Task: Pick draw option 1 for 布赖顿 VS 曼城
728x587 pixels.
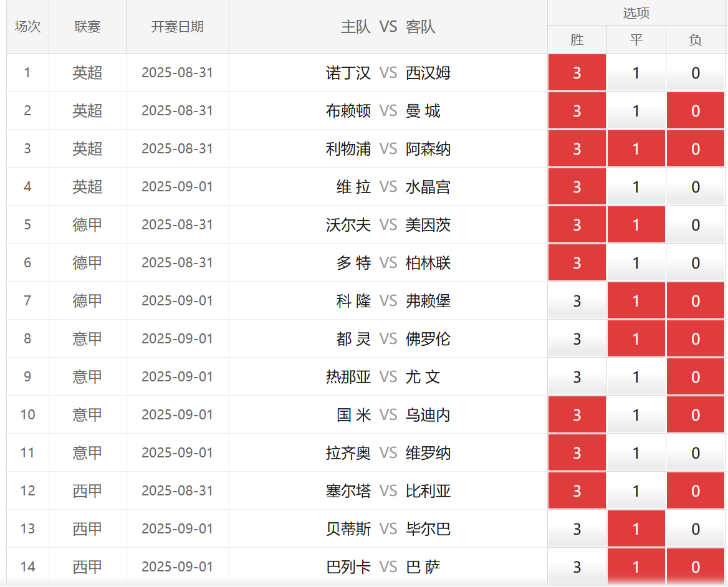Action: [x=636, y=111]
